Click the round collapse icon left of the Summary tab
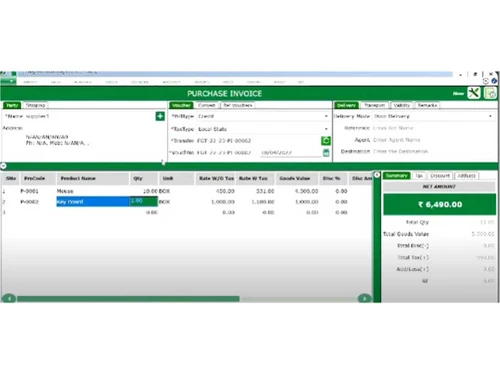This screenshot has height=375, width=500. tap(377, 175)
